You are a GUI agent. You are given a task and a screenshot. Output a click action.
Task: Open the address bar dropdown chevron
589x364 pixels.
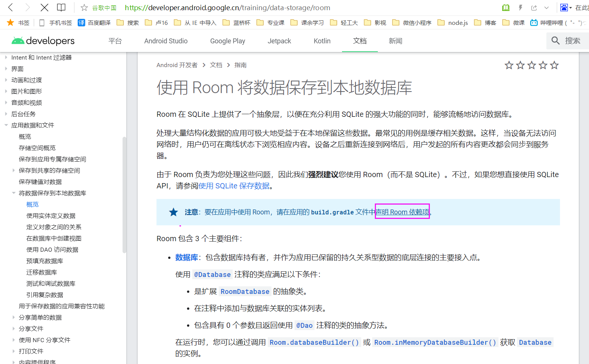(x=546, y=8)
